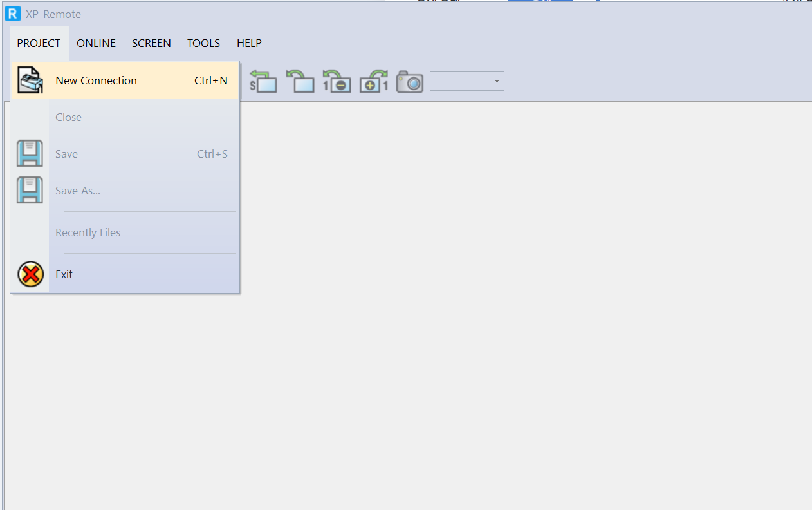Select New Connection from the PROJECT menu
The height and width of the screenshot is (510, 812).
tap(96, 80)
